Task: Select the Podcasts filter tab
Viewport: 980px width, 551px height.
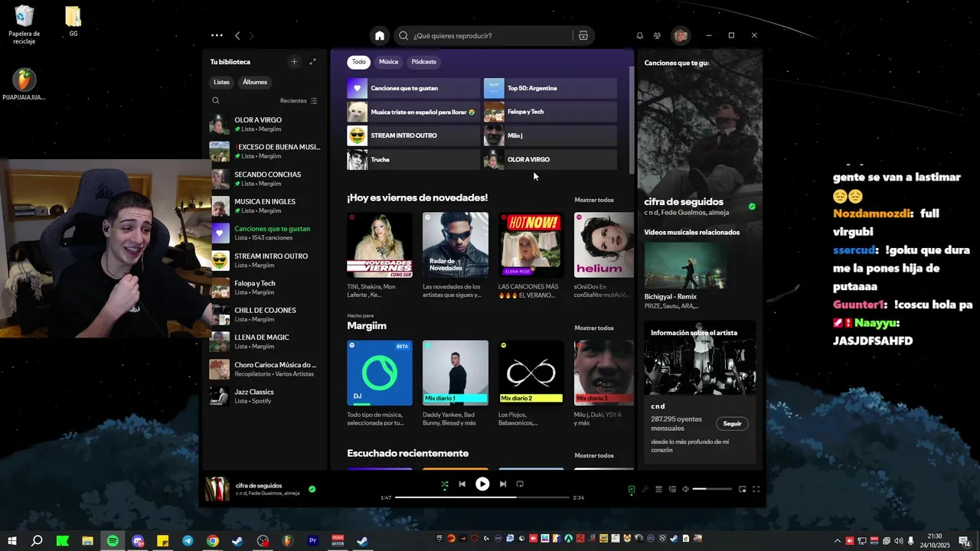Action: point(423,62)
